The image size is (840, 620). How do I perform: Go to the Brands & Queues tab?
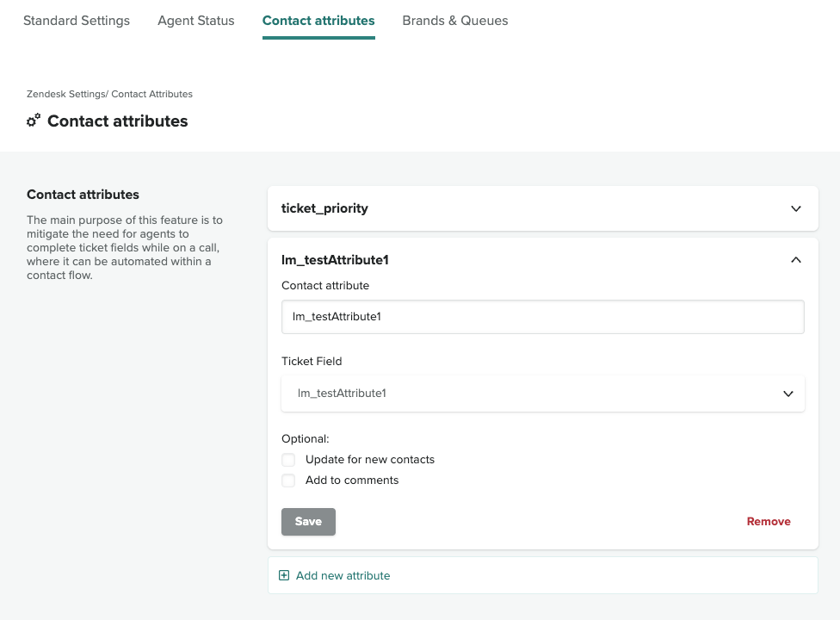click(454, 21)
